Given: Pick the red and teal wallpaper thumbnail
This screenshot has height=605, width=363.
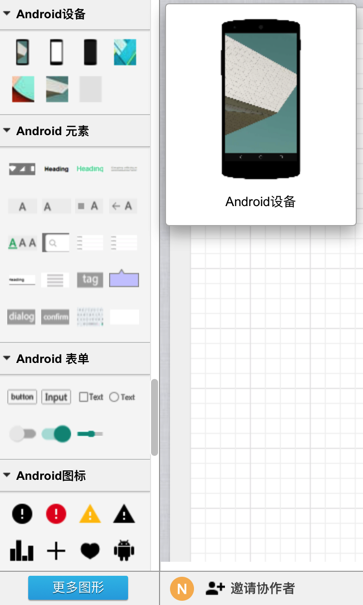Looking at the screenshot, I should pyautogui.click(x=23, y=89).
